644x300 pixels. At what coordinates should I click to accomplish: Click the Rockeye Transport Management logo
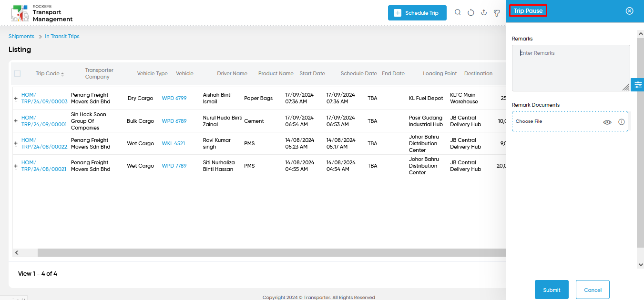(x=42, y=13)
